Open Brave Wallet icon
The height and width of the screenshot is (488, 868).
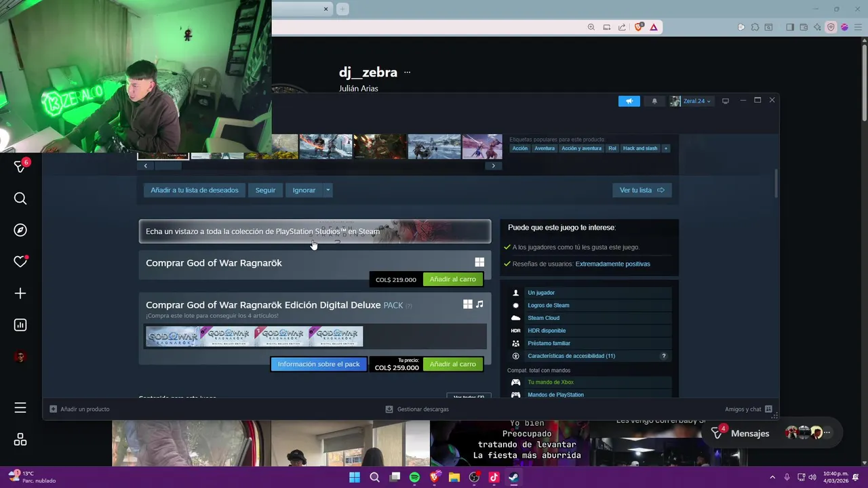coord(804,27)
